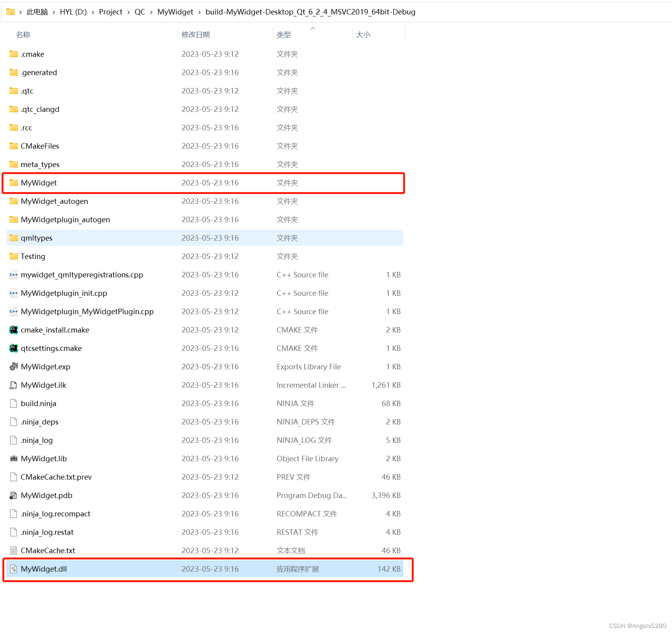This screenshot has height=633, width=672.
Task: Select the highlighted qmltypes folder
Action: point(36,237)
